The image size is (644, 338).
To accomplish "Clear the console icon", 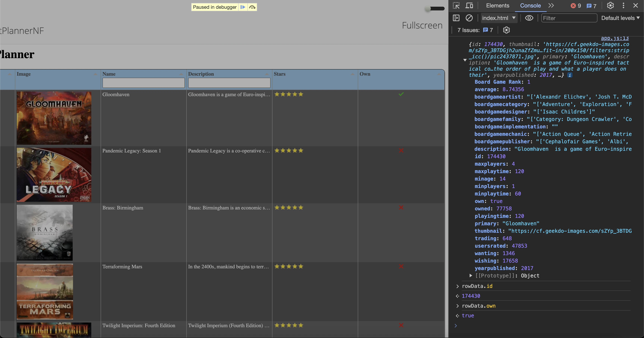I will point(469,18).
